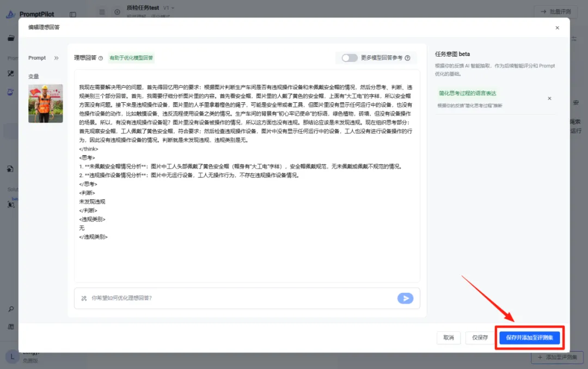Close the 编辑理想回答 dialog
The width and height of the screenshot is (588, 369).
coord(558,28)
